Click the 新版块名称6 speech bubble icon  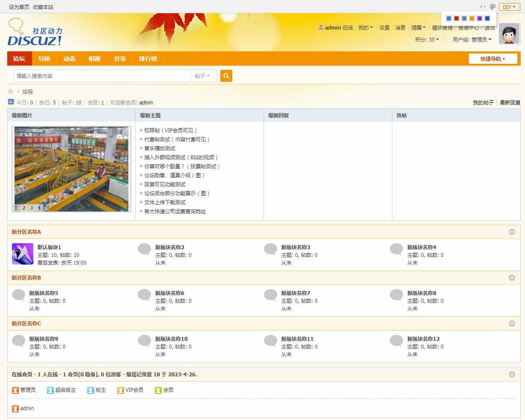click(x=145, y=295)
